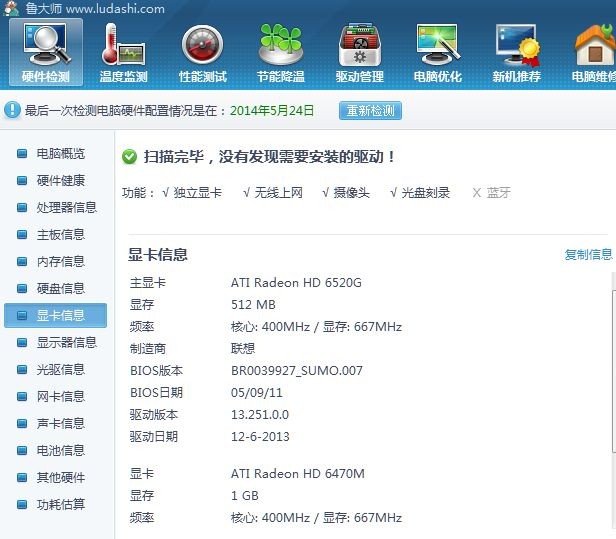Launch the 性能测试 performance test gauge

[202, 52]
